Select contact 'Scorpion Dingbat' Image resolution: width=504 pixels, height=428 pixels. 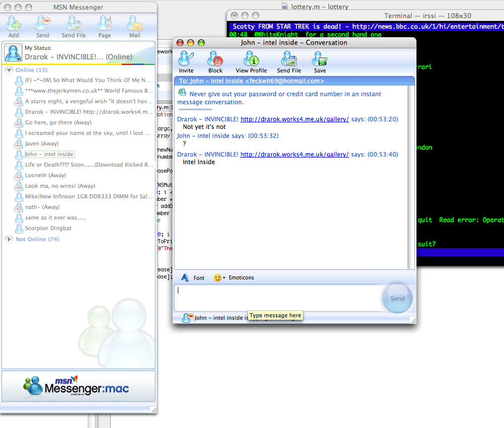pos(48,228)
